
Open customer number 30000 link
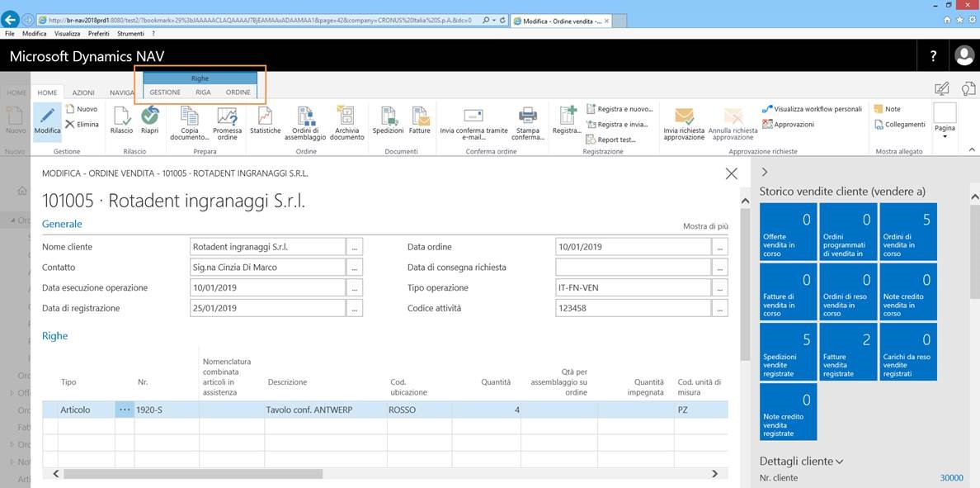tap(952, 478)
